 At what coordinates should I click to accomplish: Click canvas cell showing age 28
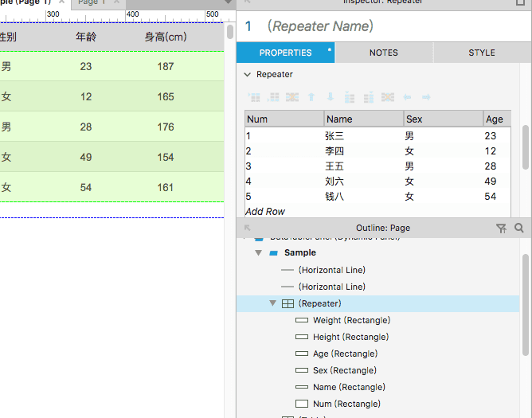(86, 127)
